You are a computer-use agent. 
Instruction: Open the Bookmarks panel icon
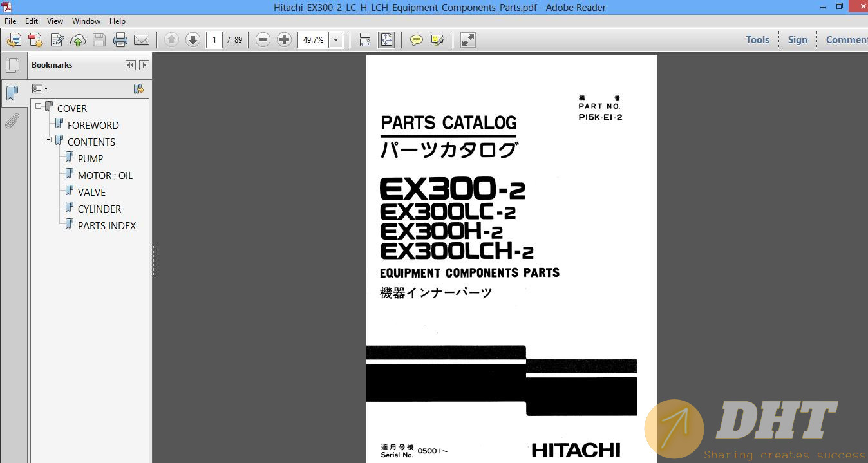(12, 93)
